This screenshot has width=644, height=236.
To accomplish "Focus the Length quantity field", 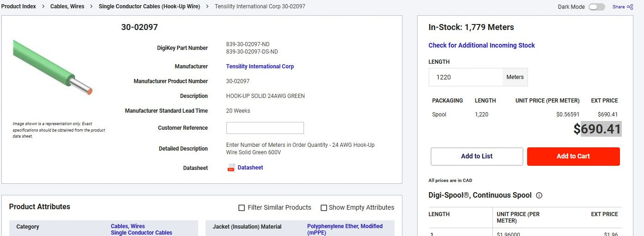I will (x=466, y=77).
